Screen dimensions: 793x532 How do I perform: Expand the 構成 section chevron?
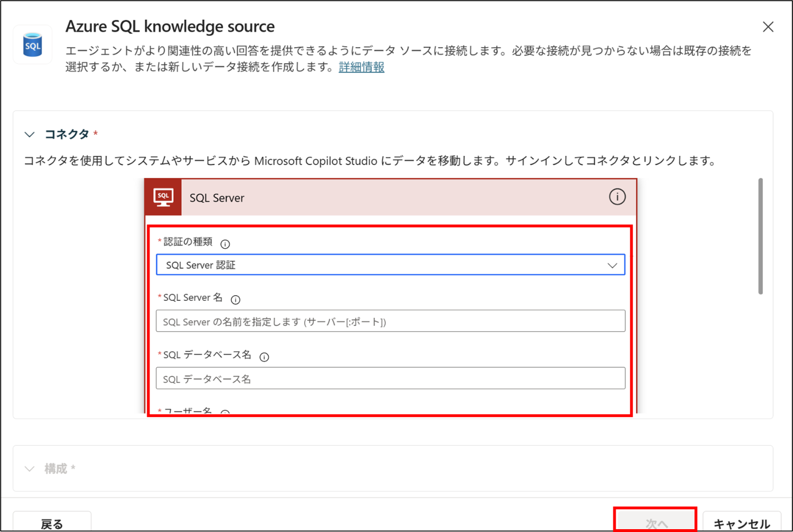point(29,469)
